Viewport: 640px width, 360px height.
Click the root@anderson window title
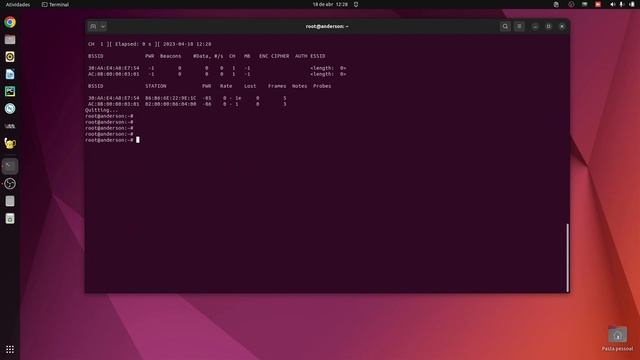tap(327, 27)
